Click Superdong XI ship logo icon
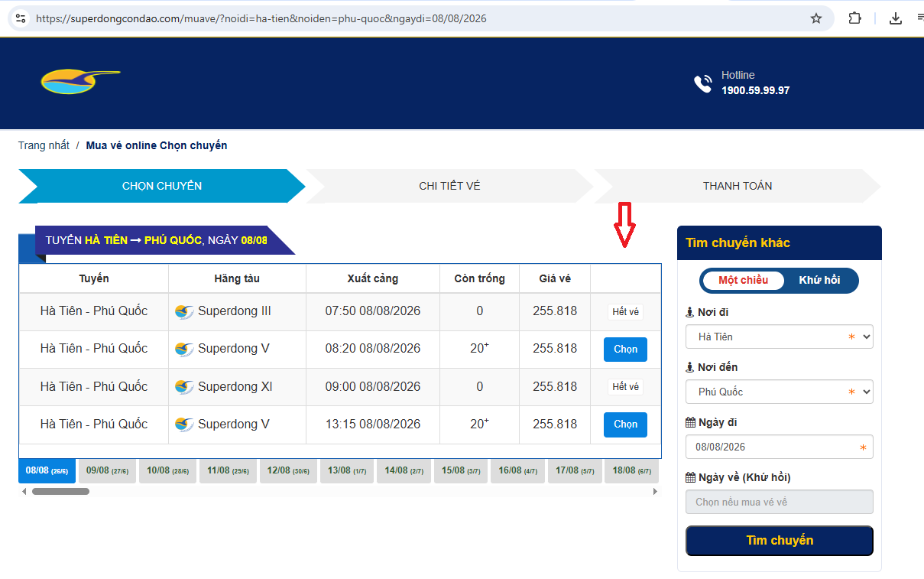Viewport: 924px width, 579px height. 184,387
